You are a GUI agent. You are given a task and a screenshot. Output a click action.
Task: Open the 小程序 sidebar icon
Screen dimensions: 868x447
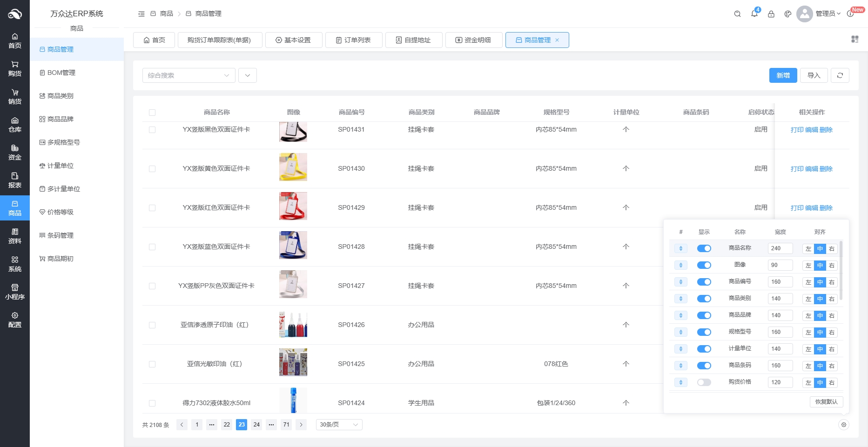tap(15, 292)
